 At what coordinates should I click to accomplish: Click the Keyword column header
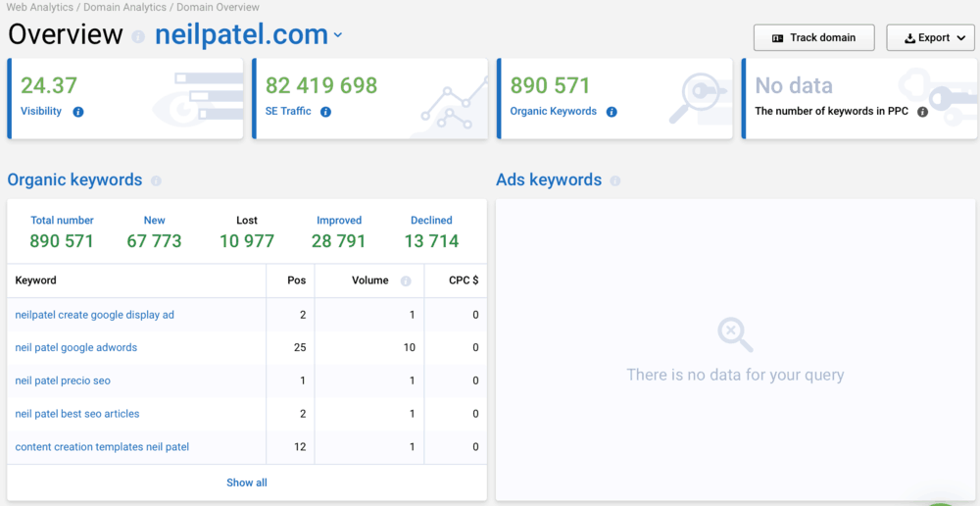[x=35, y=280]
